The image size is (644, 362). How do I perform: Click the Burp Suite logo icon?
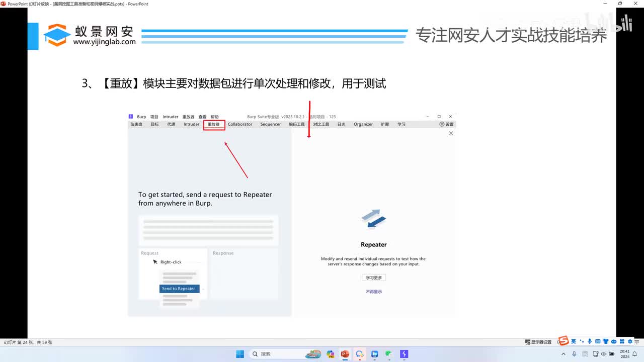click(130, 117)
